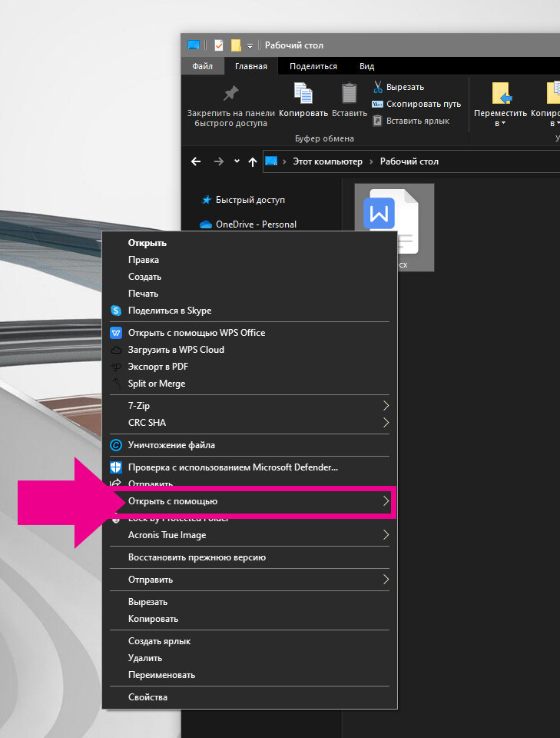Viewport: 560px width, 738px height.
Task: Click the Microsoft Defender shield icon
Action: pos(116,467)
